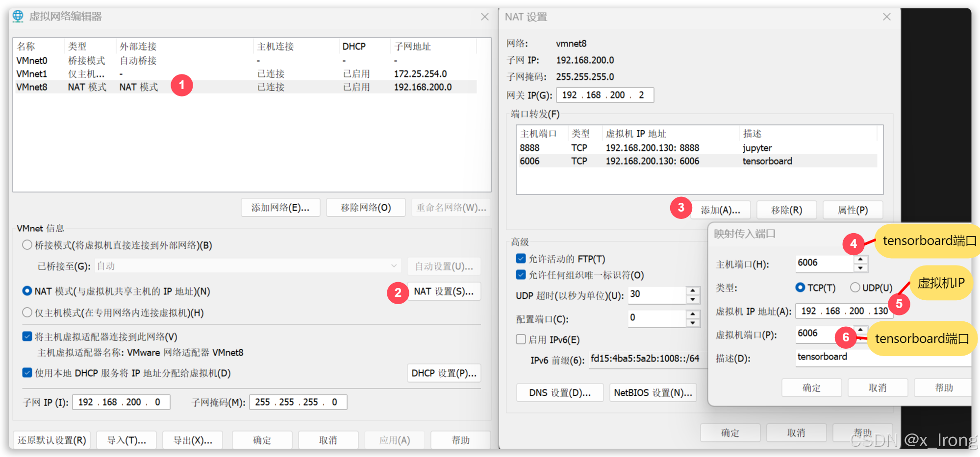Decrease 配置端口 value with down arrow
Image resolution: width=980 pixels, height=457 pixels.
click(693, 323)
